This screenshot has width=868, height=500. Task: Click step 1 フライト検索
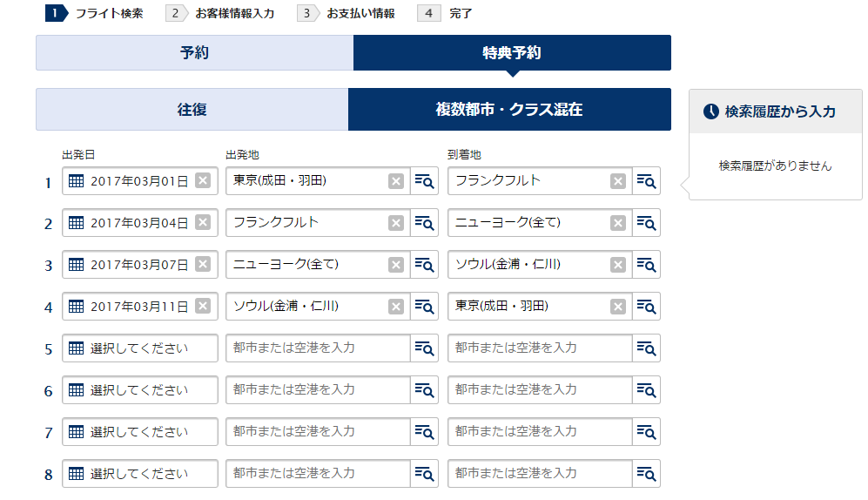pyautogui.click(x=94, y=13)
